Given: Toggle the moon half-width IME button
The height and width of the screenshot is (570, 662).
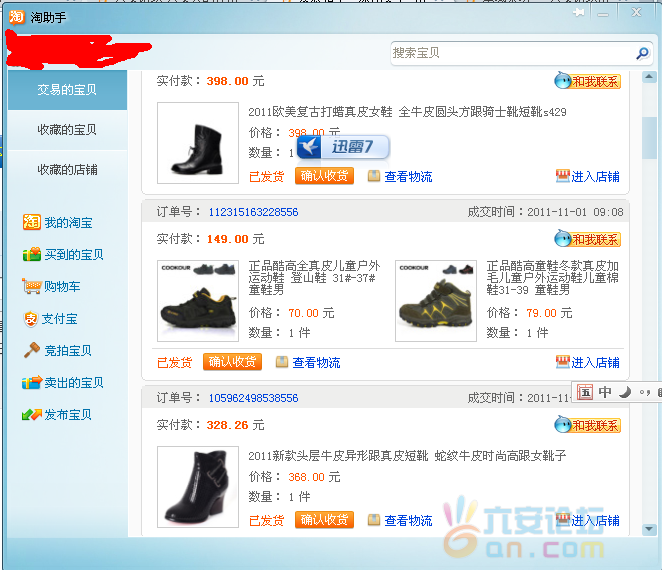Looking at the screenshot, I should 625,392.
